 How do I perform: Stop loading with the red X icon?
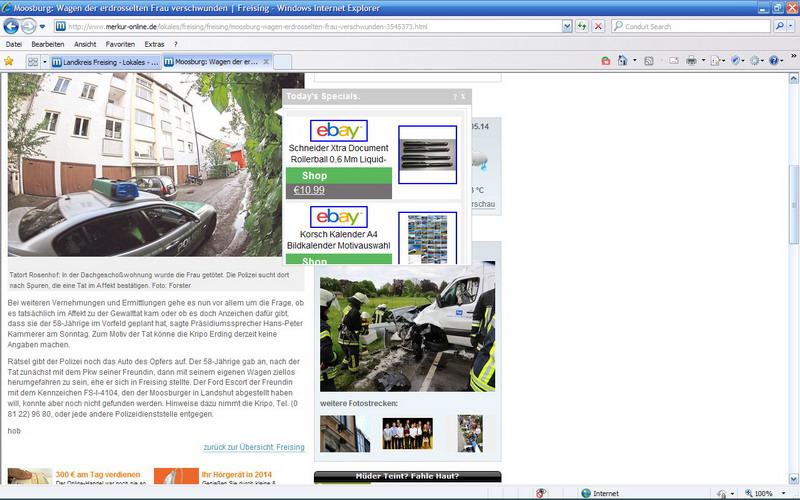(x=598, y=27)
